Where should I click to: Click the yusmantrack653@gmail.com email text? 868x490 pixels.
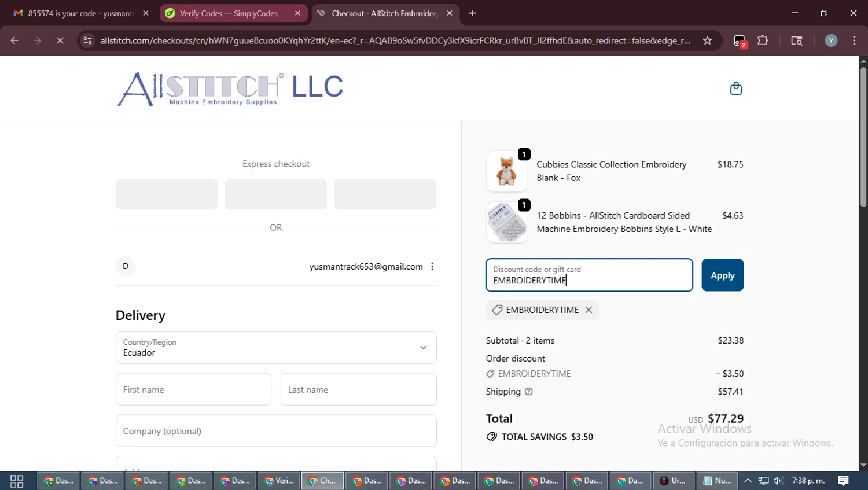(366, 267)
